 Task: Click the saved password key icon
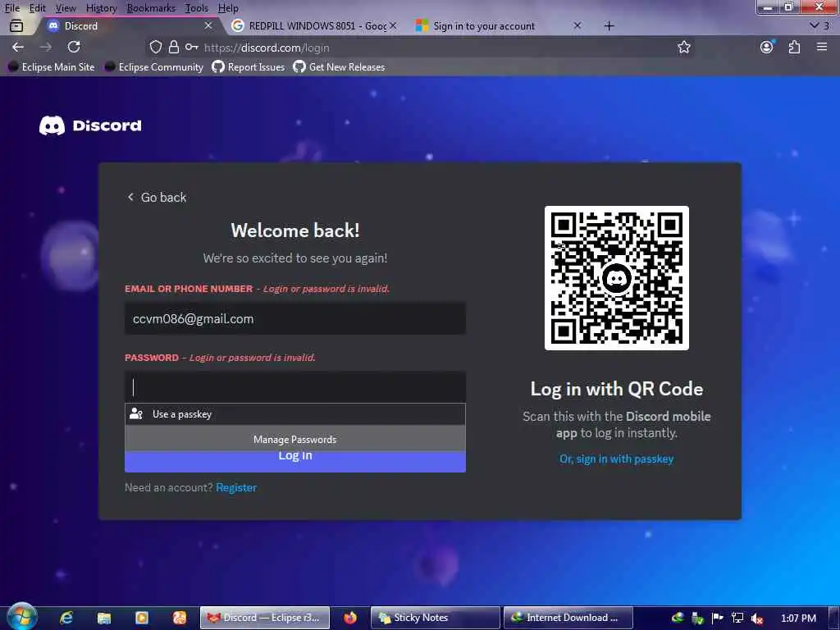(192, 47)
